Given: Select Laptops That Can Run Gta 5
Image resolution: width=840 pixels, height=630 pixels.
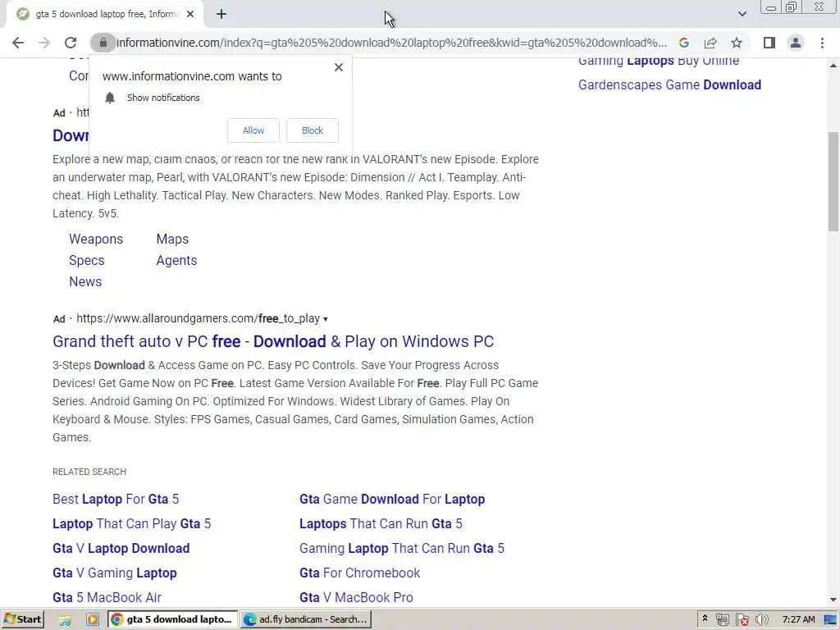Looking at the screenshot, I should tap(381, 524).
